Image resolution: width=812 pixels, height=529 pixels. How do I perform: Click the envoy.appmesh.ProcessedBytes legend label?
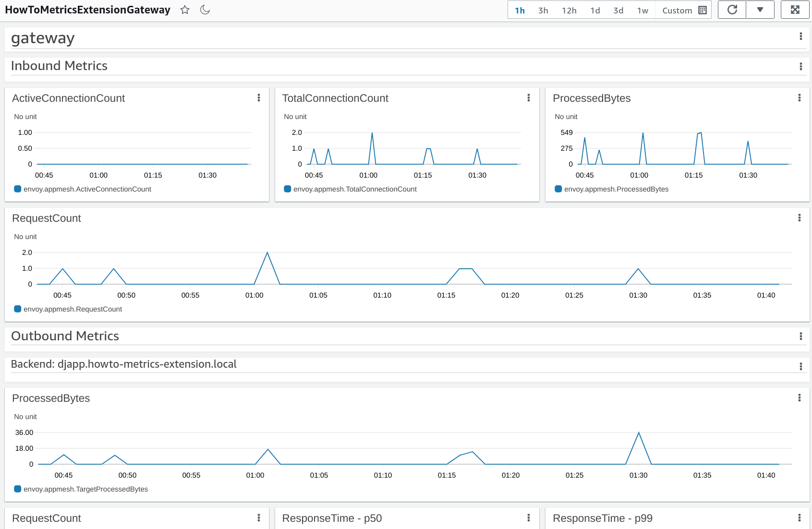[616, 189]
